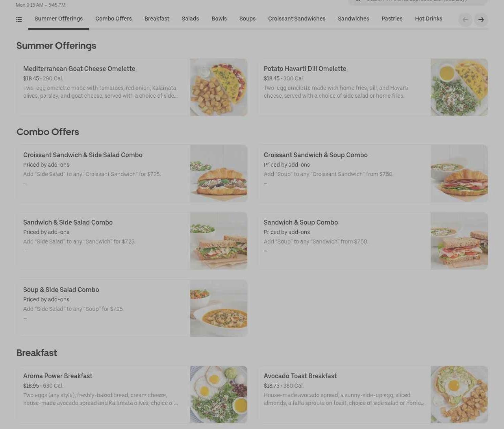The height and width of the screenshot is (429, 504).
Task: Open Sandwich & Side Salad Combo card
Action: [x=132, y=241]
